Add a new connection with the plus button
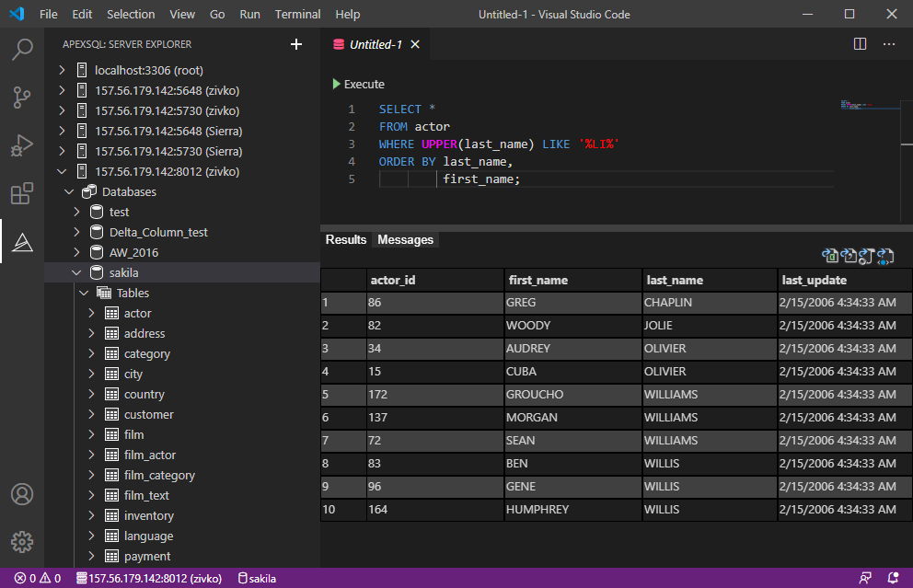This screenshot has height=588, width=913. pos(295,43)
